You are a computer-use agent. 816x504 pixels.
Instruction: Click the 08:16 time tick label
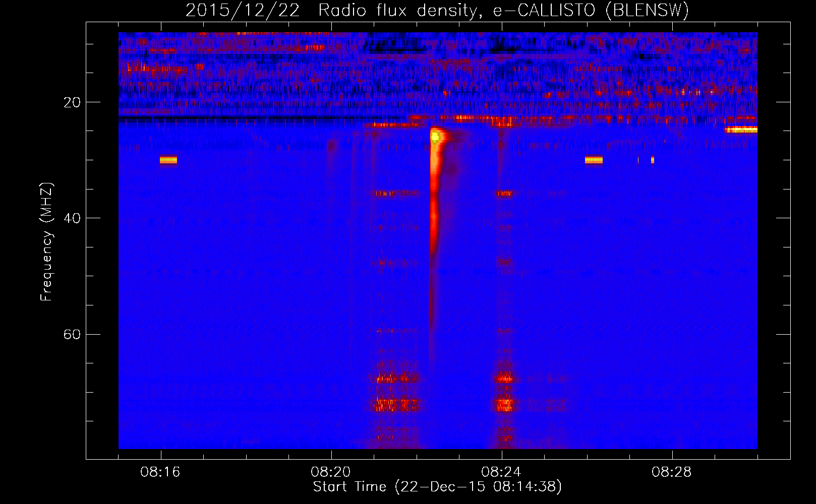(x=160, y=472)
